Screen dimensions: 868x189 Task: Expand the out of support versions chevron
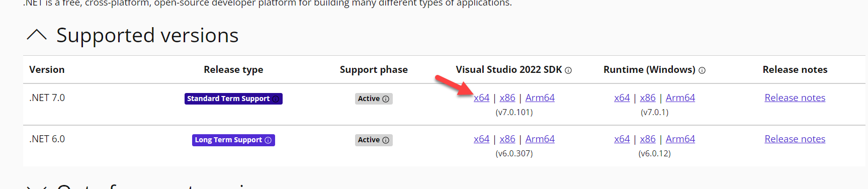[x=37, y=187]
